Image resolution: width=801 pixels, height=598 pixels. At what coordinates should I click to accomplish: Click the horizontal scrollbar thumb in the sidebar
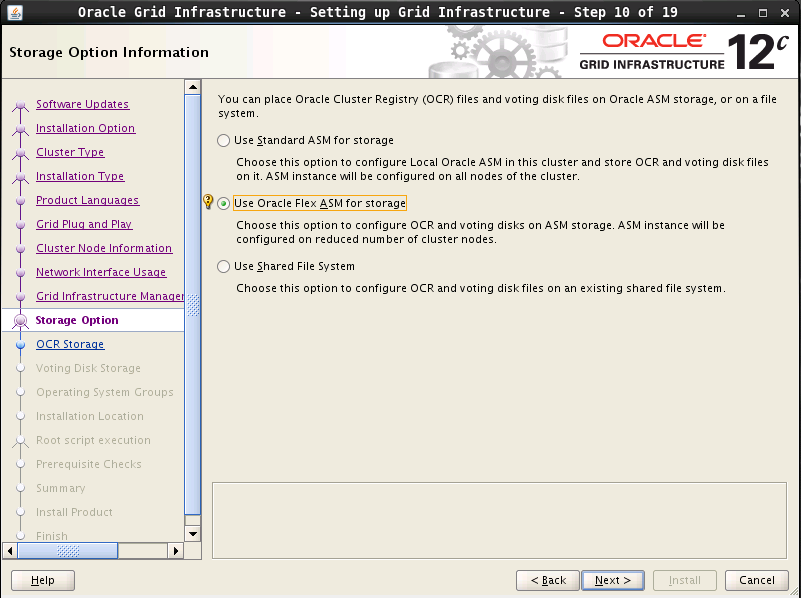[68, 550]
